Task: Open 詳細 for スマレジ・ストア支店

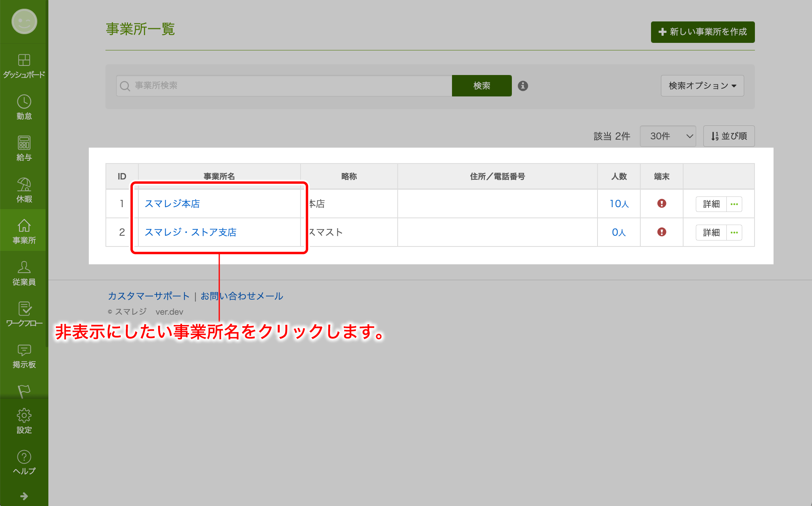Action: click(x=711, y=233)
